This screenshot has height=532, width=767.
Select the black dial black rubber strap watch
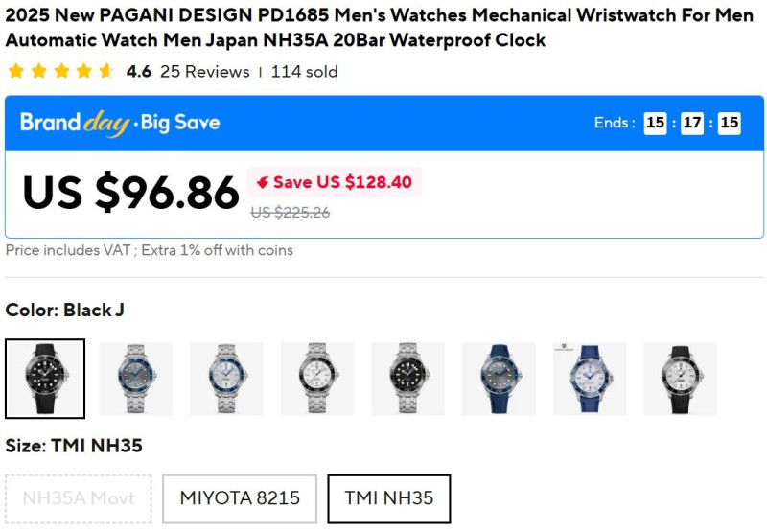[x=45, y=379]
